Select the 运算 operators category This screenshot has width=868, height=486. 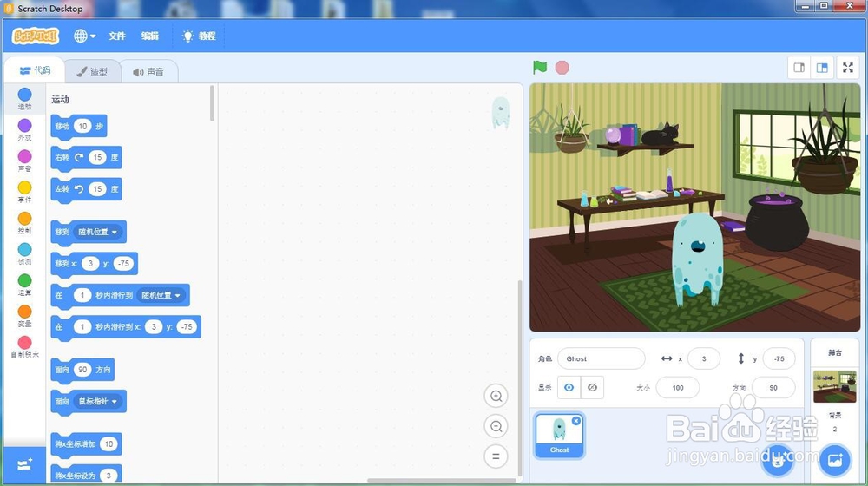click(24, 285)
